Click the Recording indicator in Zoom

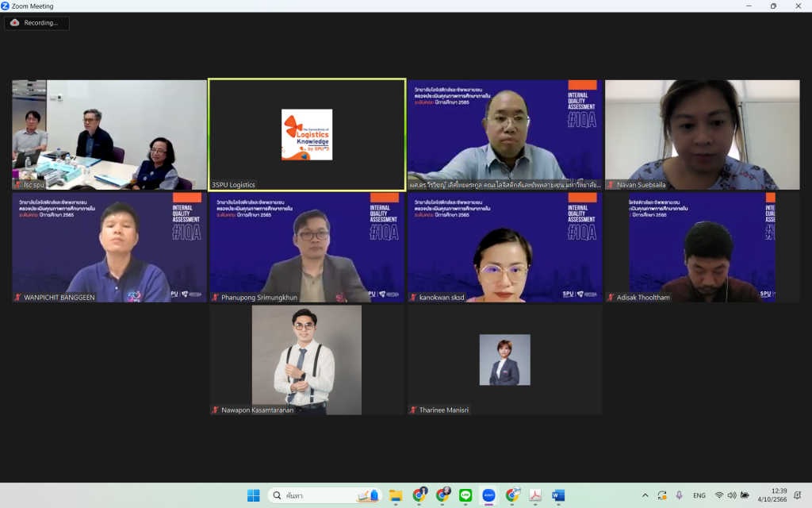click(36, 23)
